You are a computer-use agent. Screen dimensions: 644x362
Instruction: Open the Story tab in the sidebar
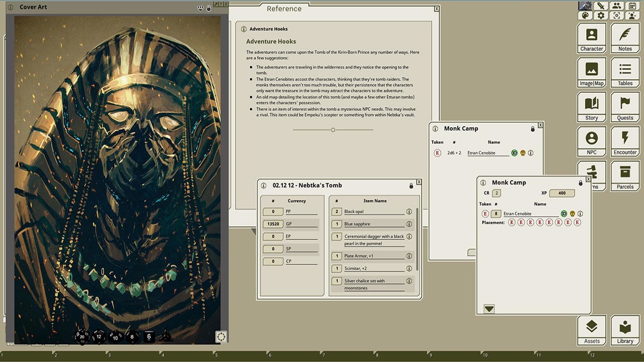point(592,107)
